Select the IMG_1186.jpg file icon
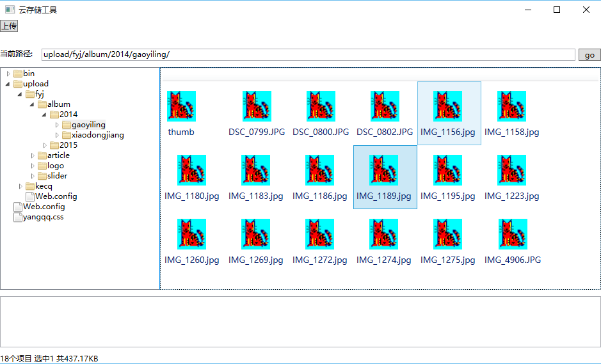The image size is (601, 364). coord(319,170)
